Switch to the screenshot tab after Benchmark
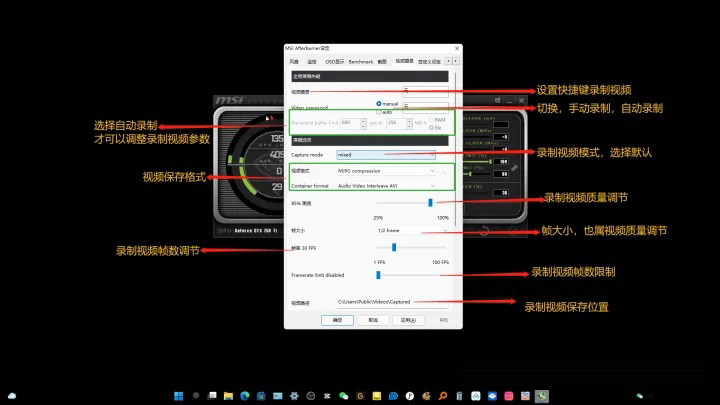Image resolution: width=720 pixels, height=405 pixels. click(382, 62)
